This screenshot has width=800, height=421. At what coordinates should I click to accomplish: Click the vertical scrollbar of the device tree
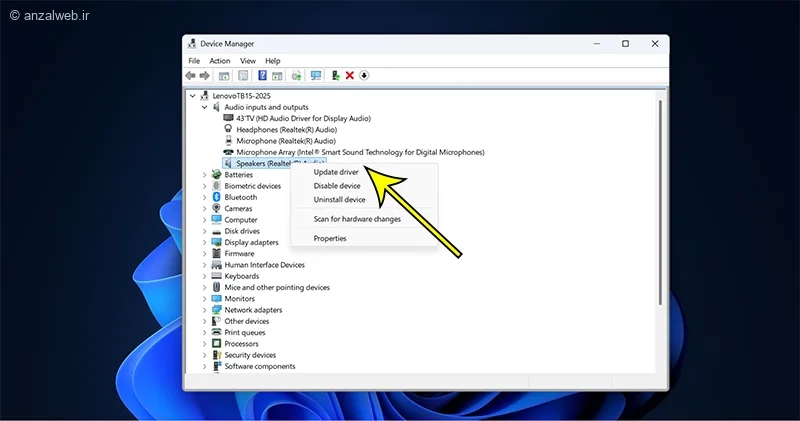tap(659, 200)
